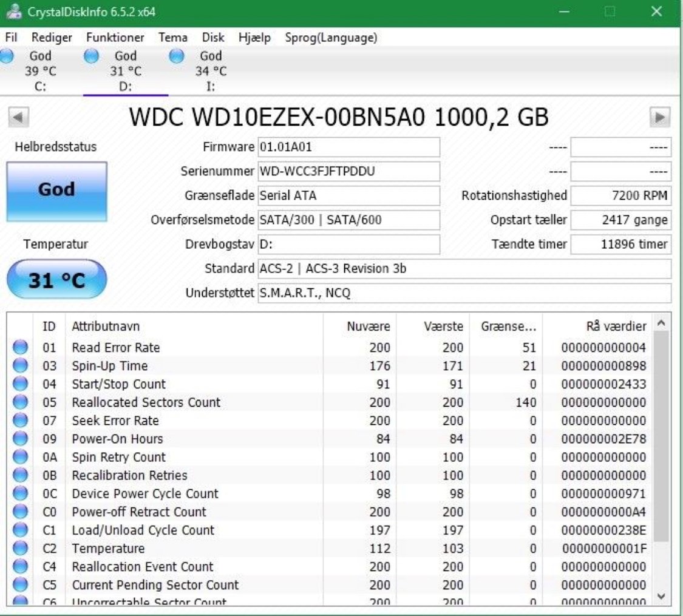Go to next disk with right arrow

click(x=660, y=117)
